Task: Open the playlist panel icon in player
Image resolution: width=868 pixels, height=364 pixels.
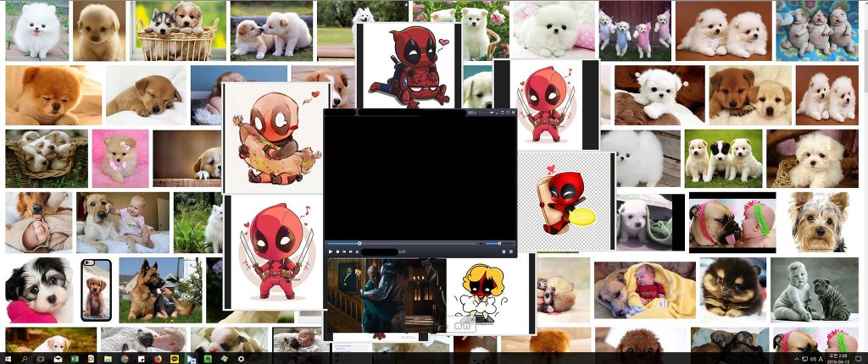Action: [x=504, y=251]
